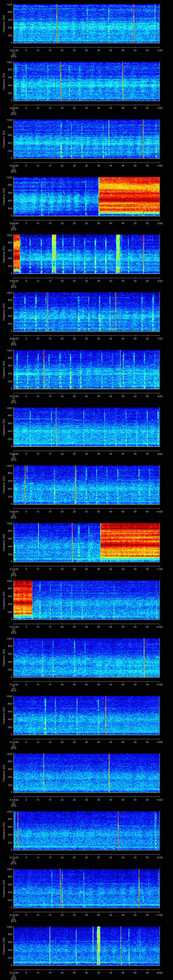Click the 7:00 end time label
The height and width of the screenshot is (980, 173).
tap(160, 339)
